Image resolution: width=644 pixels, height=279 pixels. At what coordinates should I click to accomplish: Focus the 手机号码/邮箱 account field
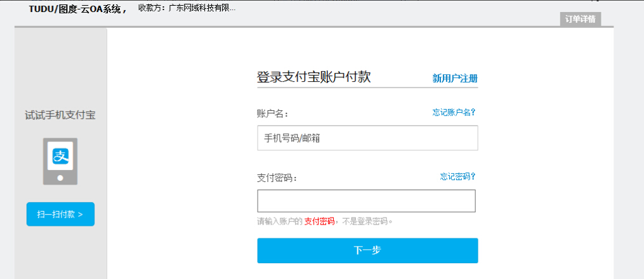pyautogui.click(x=367, y=138)
